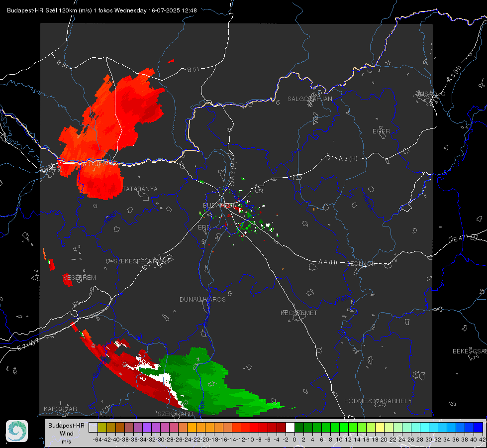Click the swirl logo icon beside the legend

point(17,431)
